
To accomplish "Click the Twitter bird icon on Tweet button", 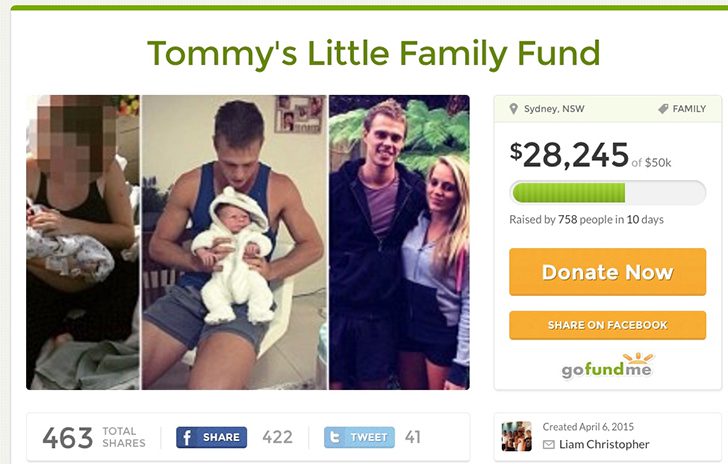I will click(x=334, y=438).
